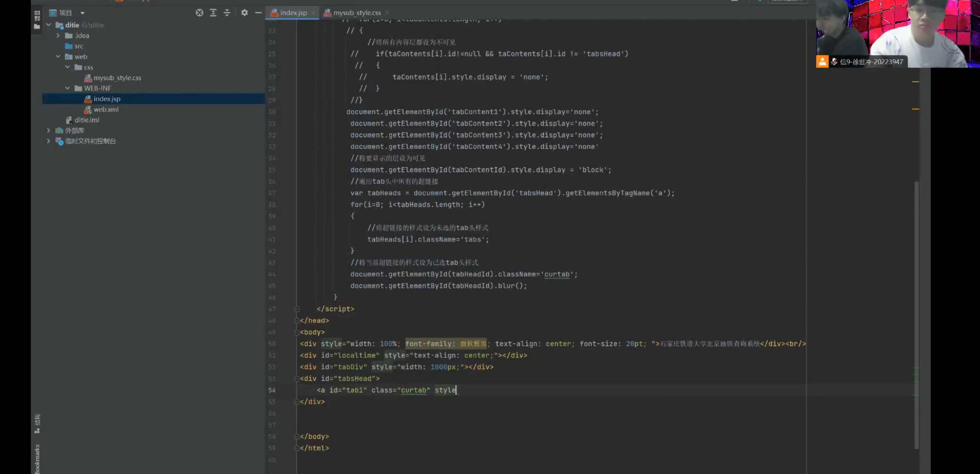Click participant name 信9-徐世冲-20223947
980x474 pixels.
click(x=871, y=62)
